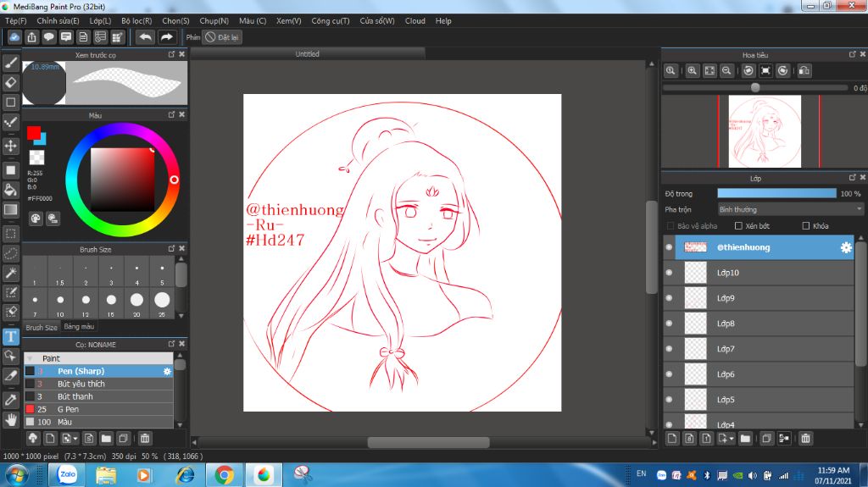Click the navigator rotation slider handle
The image size is (868, 487).
(x=755, y=87)
